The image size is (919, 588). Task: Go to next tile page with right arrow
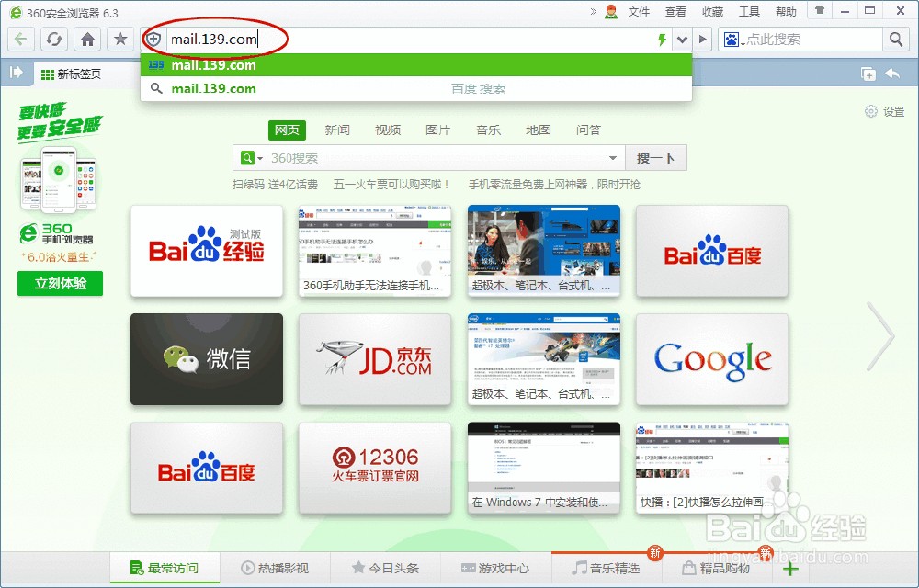880,336
